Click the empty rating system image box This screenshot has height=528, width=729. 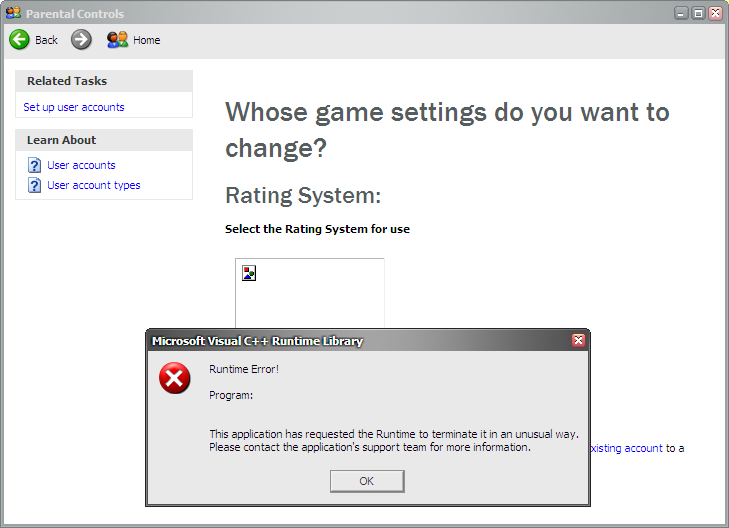[x=310, y=293]
